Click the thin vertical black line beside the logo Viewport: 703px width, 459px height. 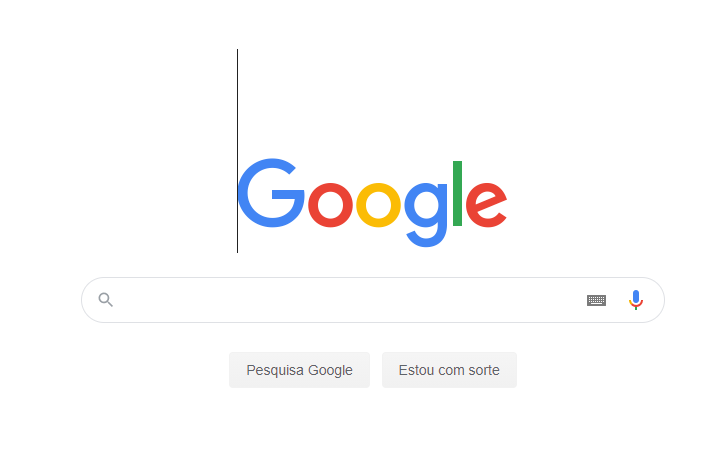coord(237,151)
